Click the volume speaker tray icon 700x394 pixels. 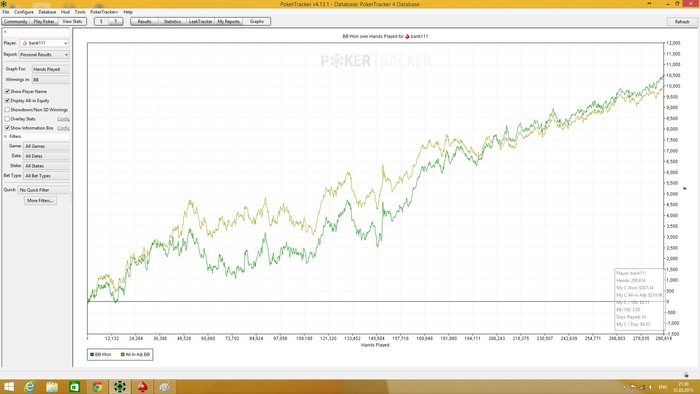click(x=651, y=387)
